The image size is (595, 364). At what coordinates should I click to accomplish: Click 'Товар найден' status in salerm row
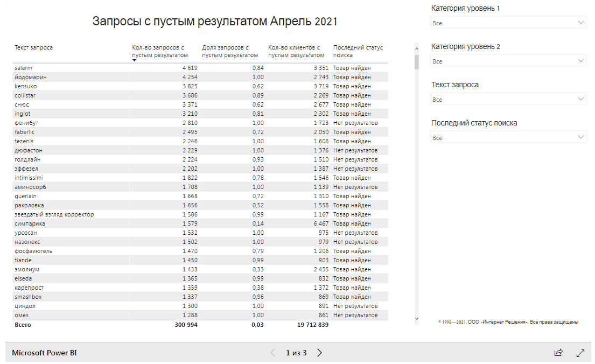(x=352, y=68)
